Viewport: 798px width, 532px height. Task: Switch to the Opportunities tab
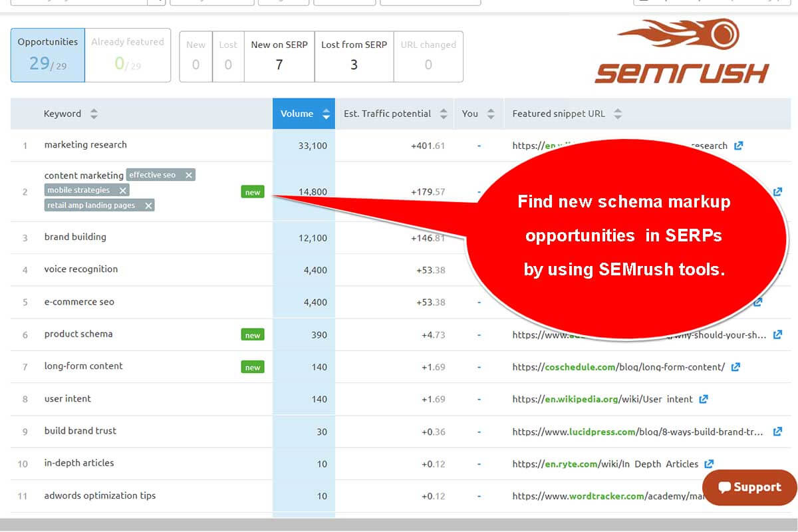tap(48, 55)
